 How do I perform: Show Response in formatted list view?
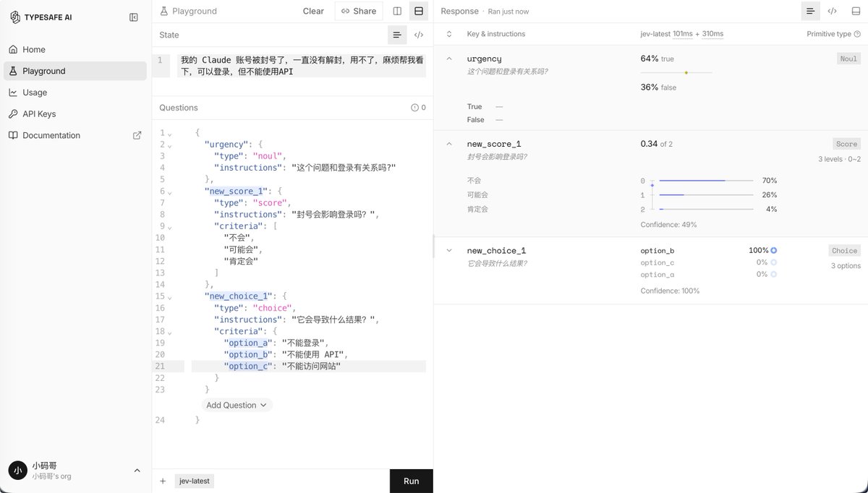pos(811,11)
